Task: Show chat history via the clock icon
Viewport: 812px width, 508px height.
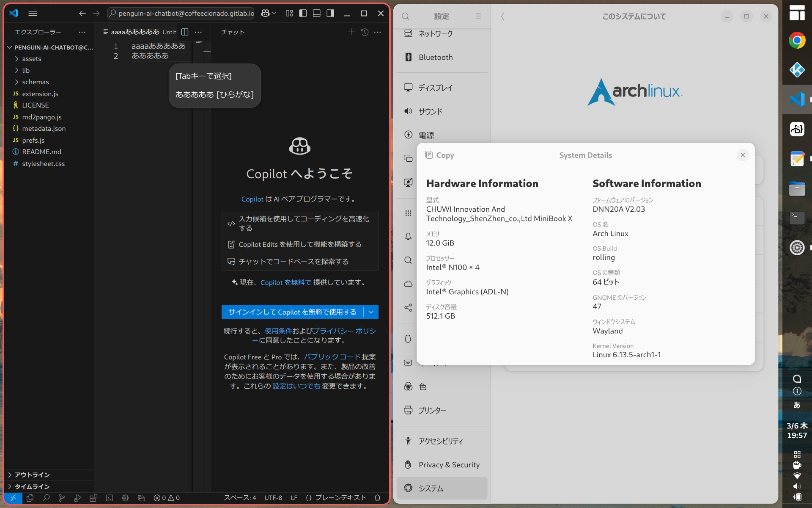Action: coord(365,32)
